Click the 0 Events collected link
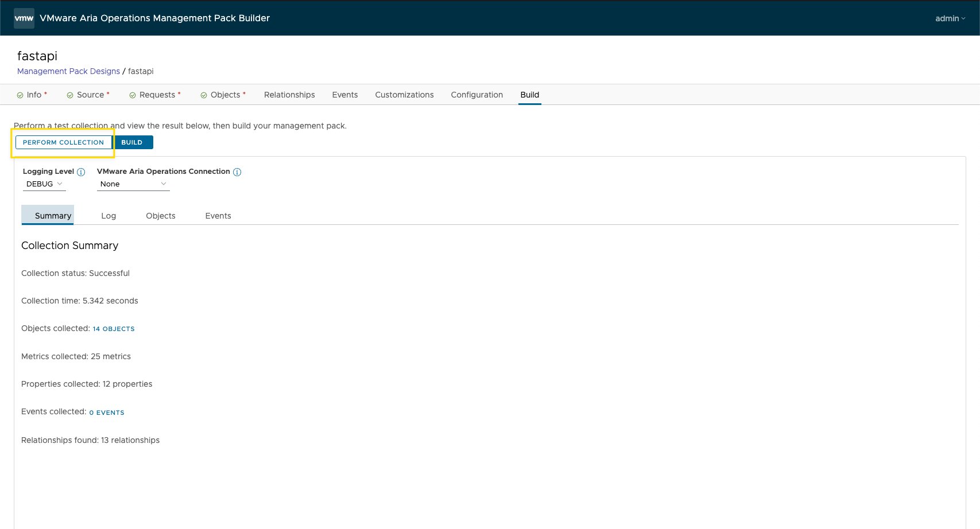 point(107,413)
